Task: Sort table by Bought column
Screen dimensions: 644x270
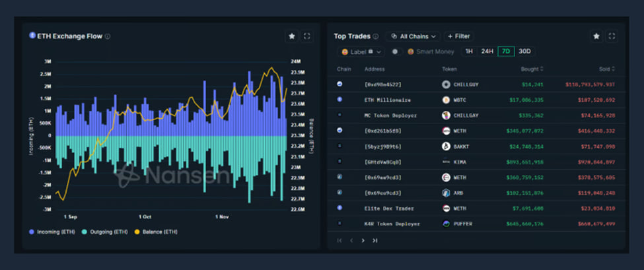Action: click(x=530, y=69)
